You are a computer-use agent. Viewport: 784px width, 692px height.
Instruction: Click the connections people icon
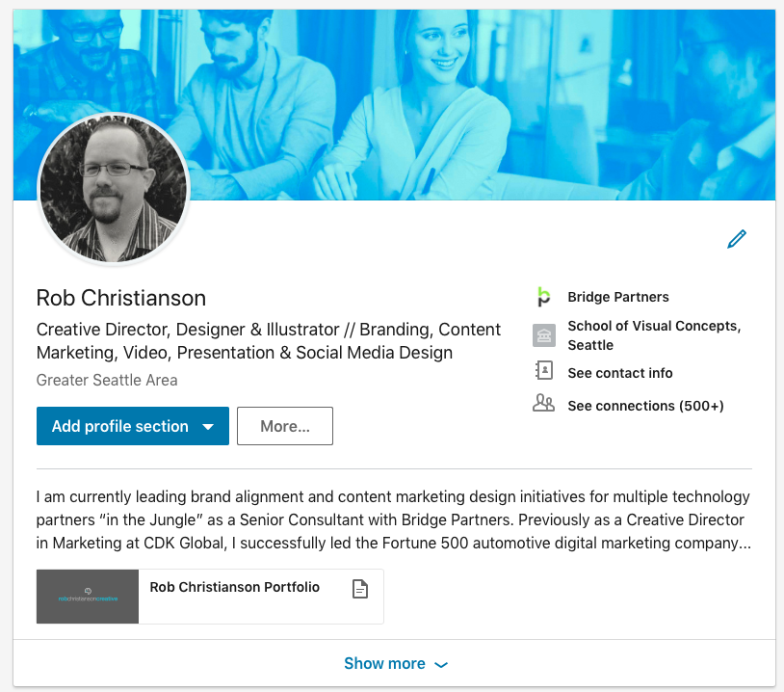click(x=544, y=404)
